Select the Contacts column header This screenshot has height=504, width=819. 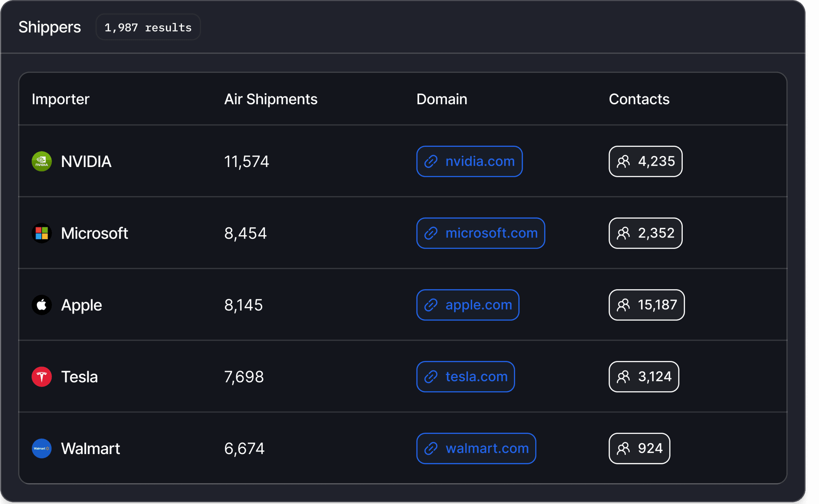(x=639, y=99)
